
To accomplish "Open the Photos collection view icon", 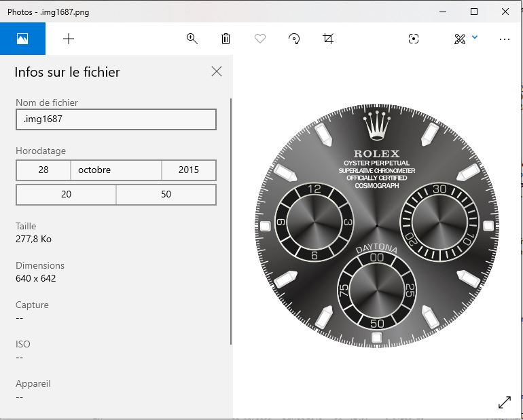I will [x=22, y=39].
